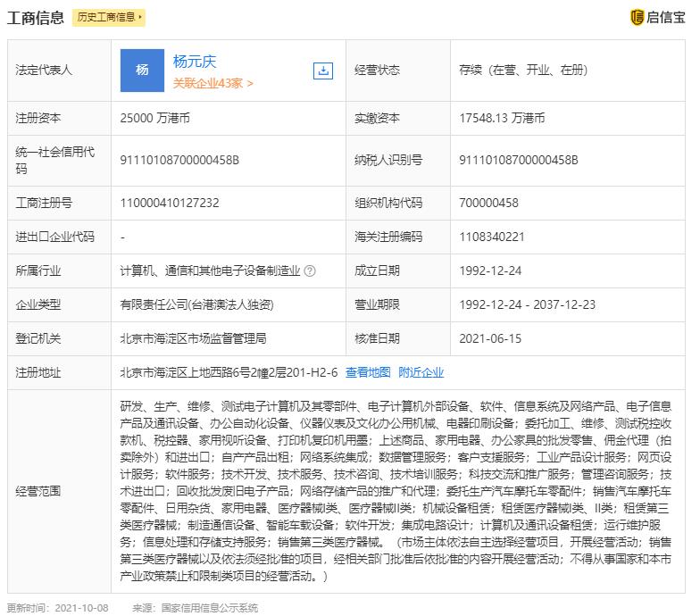
Task: Click the 工商信息 heading
Action: [36, 18]
